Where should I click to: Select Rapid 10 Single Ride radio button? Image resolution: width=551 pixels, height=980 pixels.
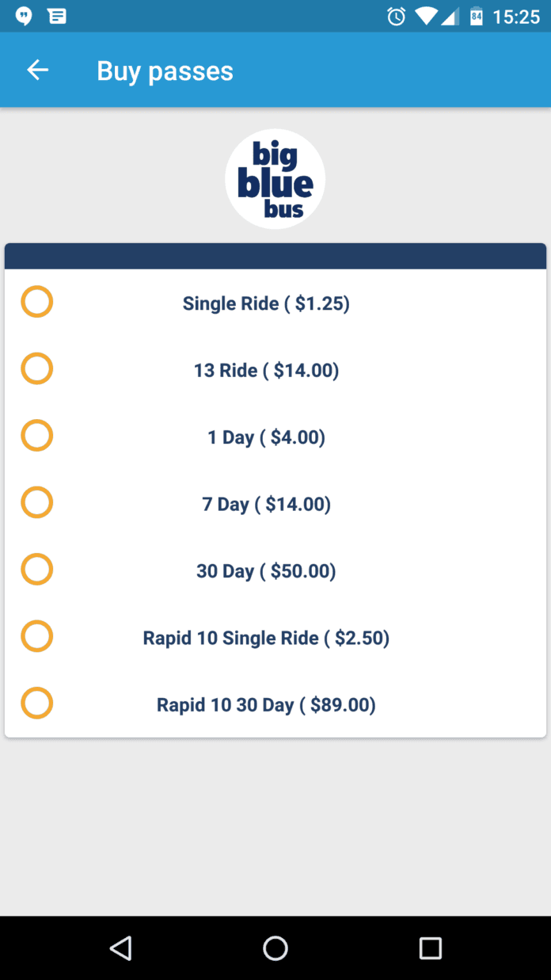click(x=36, y=636)
